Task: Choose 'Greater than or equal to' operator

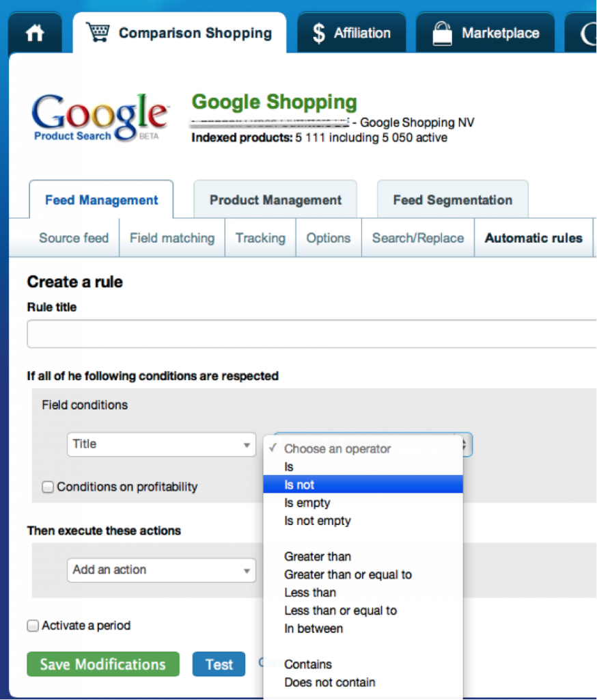Action: 363,574
